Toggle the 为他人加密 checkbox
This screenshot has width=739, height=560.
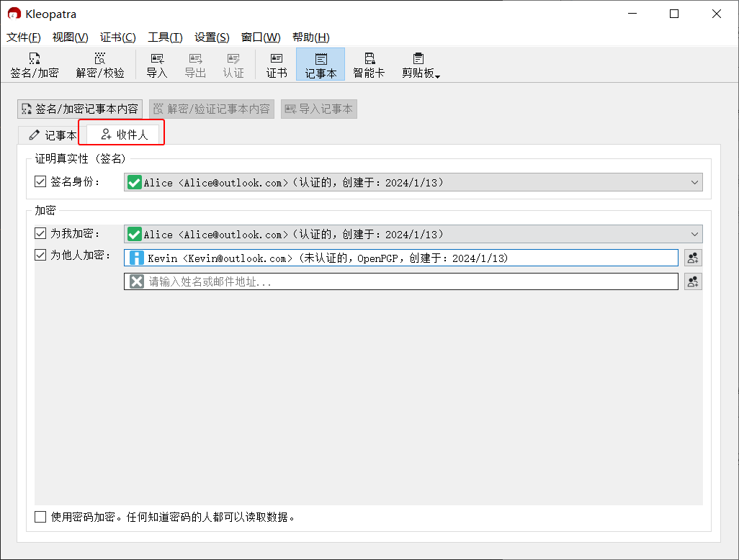40,255
